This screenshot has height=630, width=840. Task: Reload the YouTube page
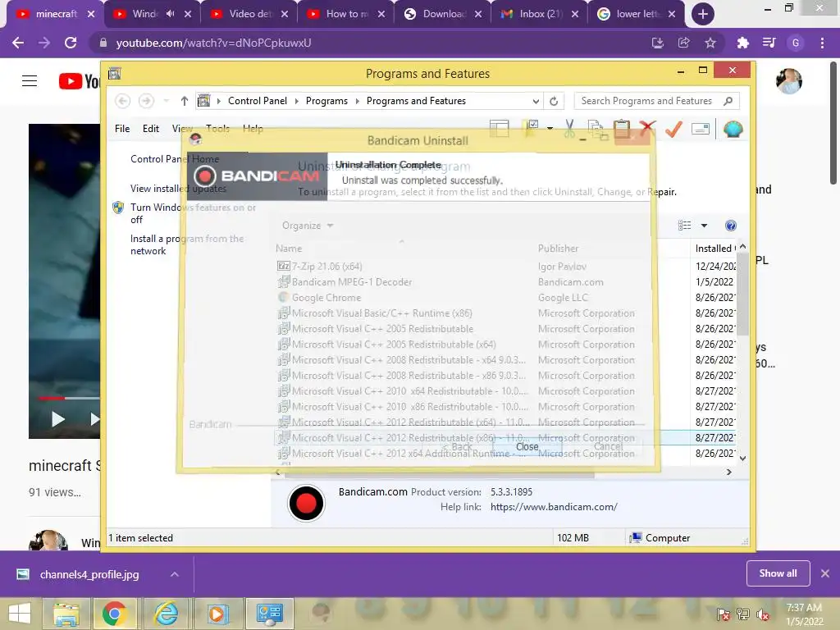coord(71,43)
